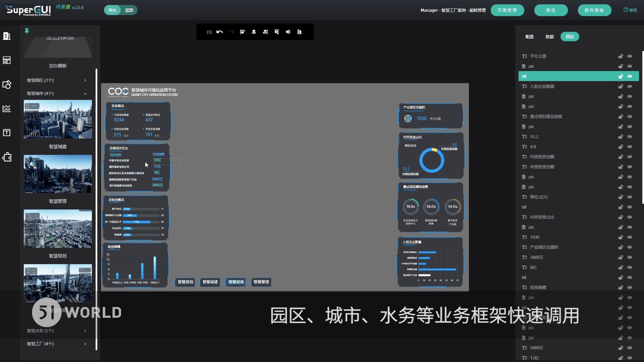
Task: Hide the 内外投资占比 layer
Action: [630, 217]
